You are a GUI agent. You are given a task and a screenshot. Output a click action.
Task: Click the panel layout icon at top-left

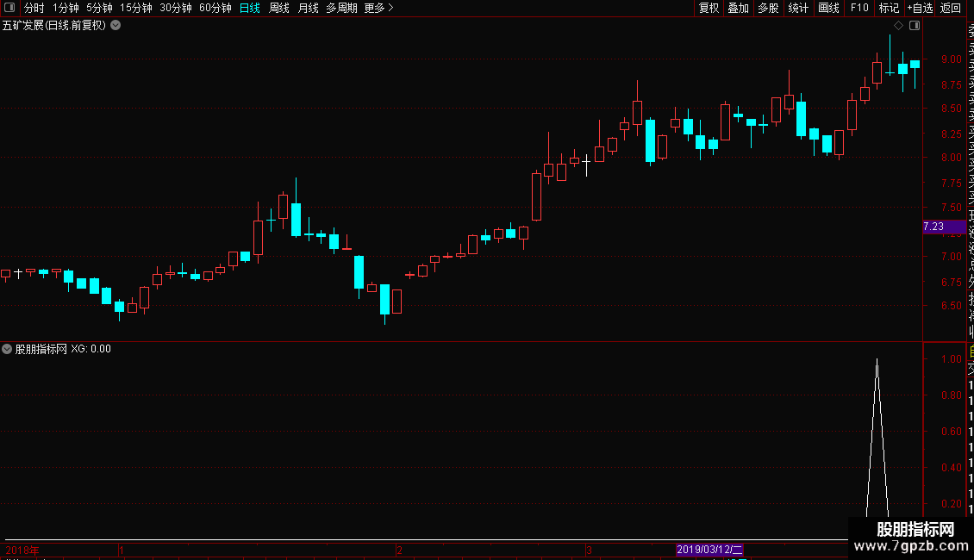point(9,8)
